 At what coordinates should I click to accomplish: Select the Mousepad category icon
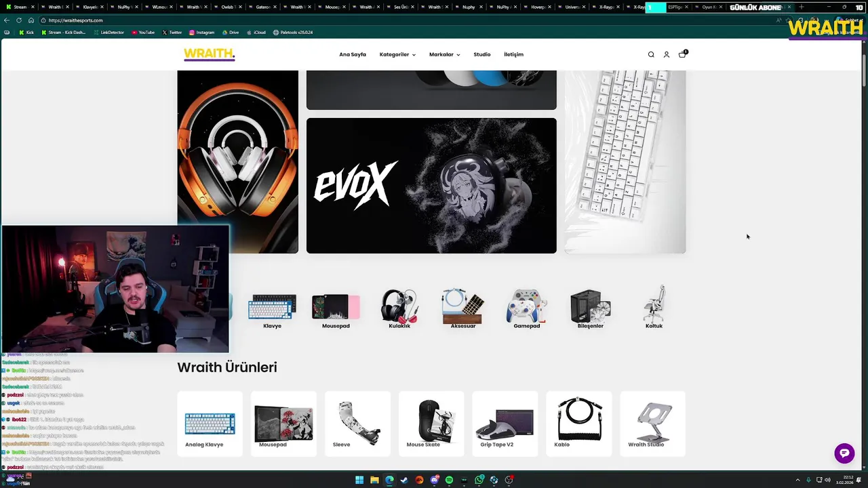coord(336,310)
